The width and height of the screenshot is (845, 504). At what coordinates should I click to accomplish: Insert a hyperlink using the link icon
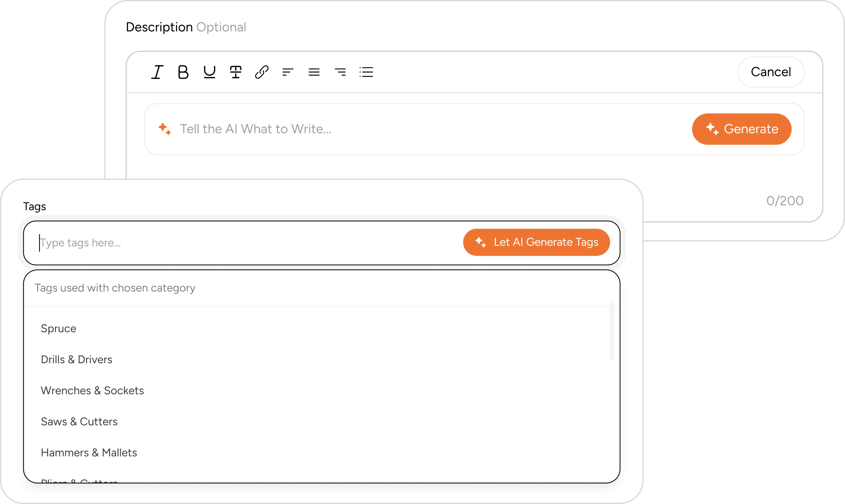pyautogui.click(x=262, y=72)
